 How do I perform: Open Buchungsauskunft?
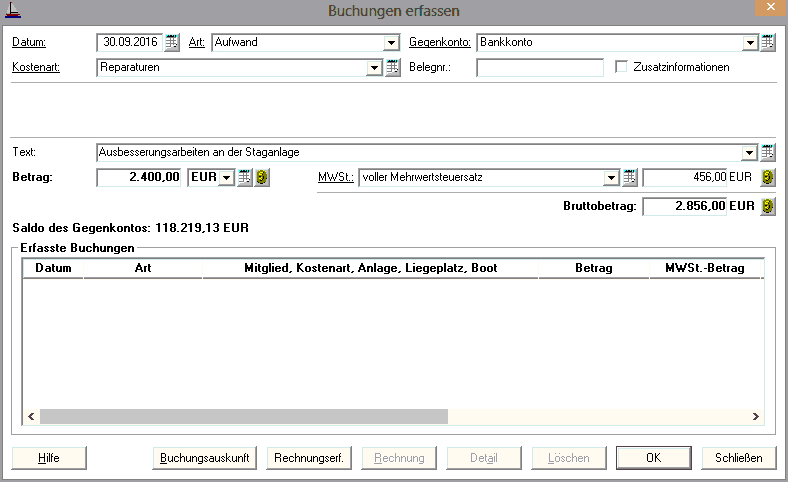point(205,458)
